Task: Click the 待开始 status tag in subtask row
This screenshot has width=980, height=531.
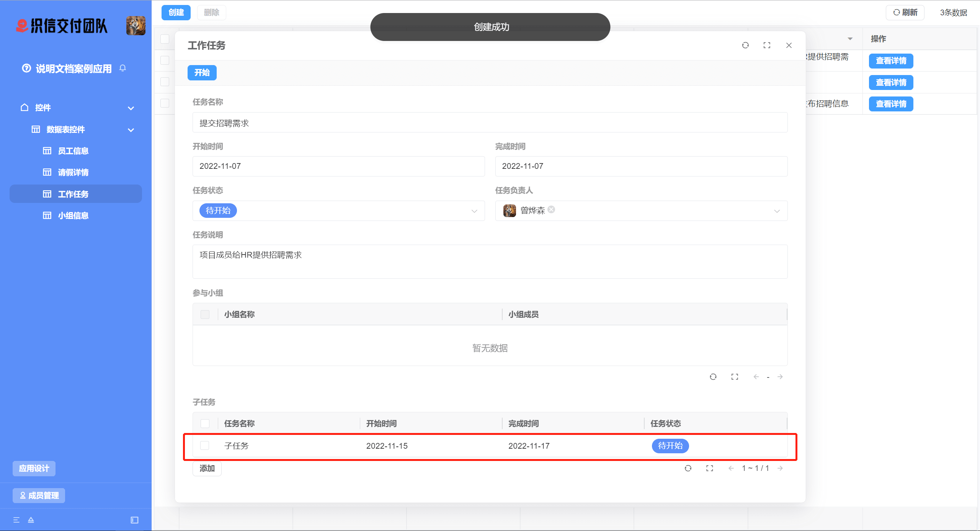Action: (670, 446)
